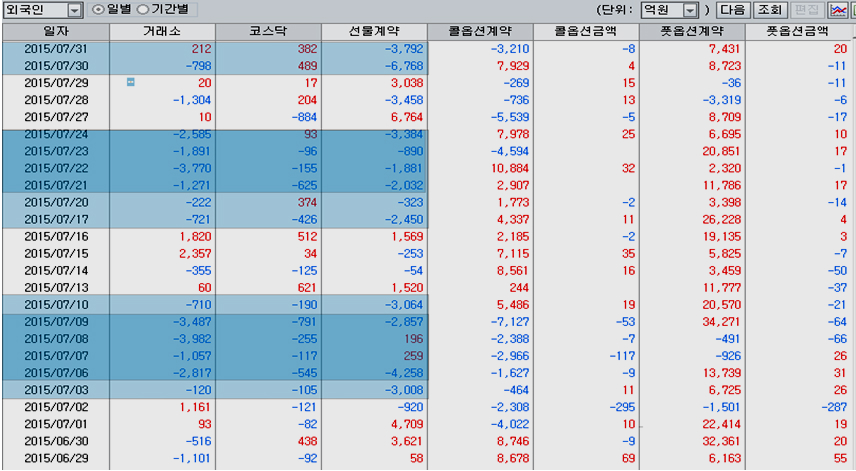Select the 2015/07/31 date row
The height and width of the screenshot is (471, 856).
[55, 48]
